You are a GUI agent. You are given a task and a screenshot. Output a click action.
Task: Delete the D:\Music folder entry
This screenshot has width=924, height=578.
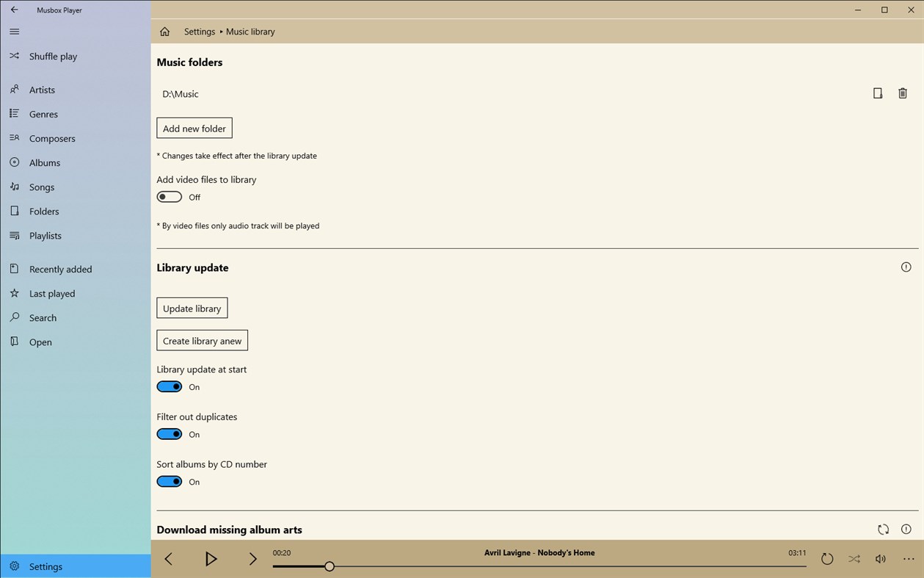(903, 93)
